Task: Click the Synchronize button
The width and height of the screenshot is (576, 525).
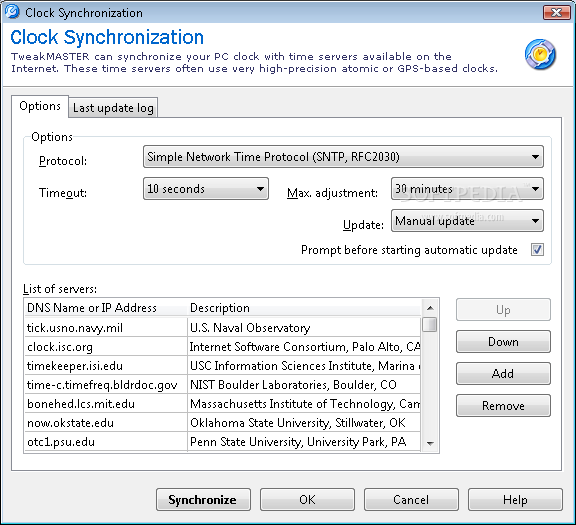Action: [x=204, y=500]
